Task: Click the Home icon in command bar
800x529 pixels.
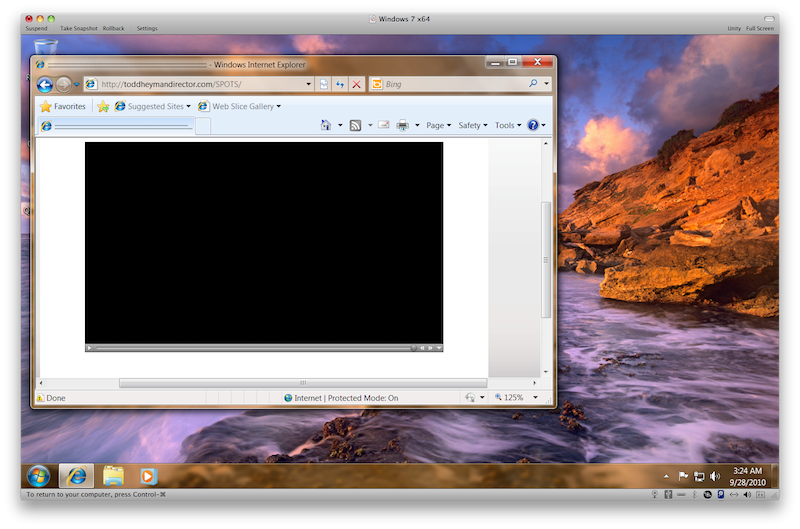Action: 326,125
